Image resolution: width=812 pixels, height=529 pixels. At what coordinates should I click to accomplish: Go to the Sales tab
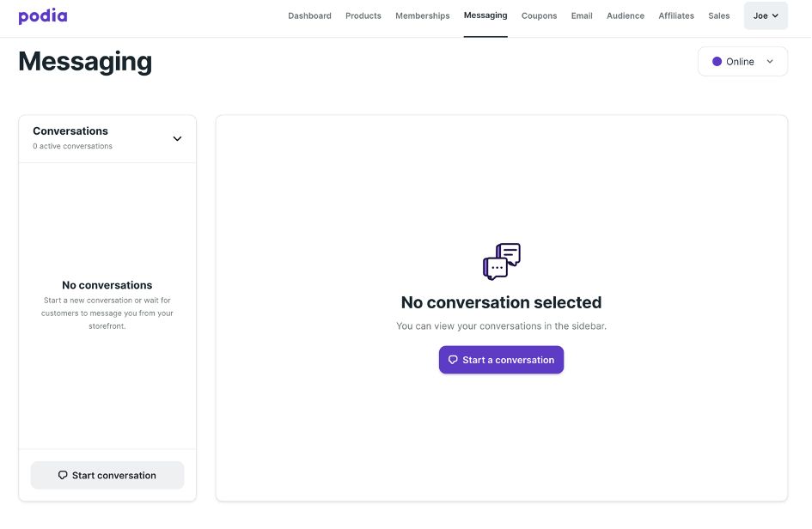[719, 15]
